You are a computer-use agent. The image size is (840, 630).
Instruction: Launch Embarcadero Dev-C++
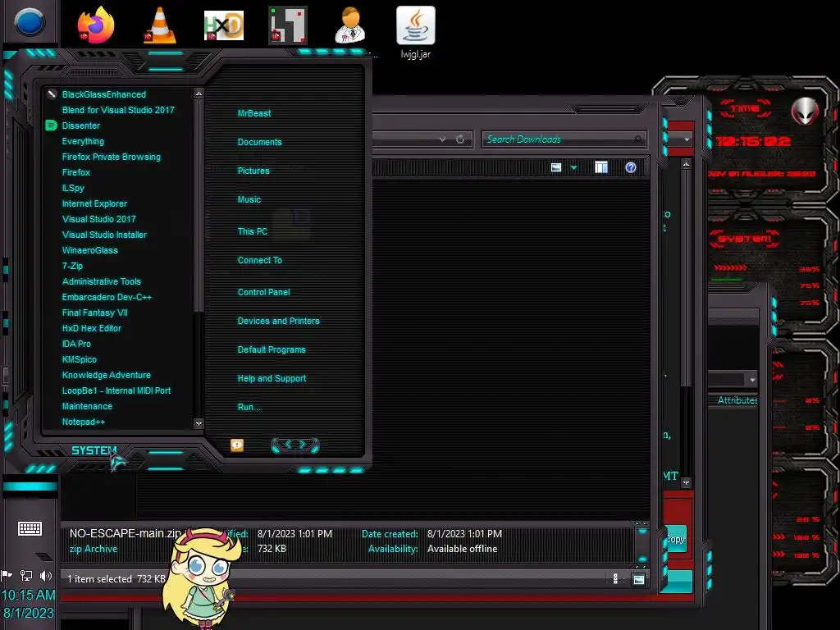107,297
